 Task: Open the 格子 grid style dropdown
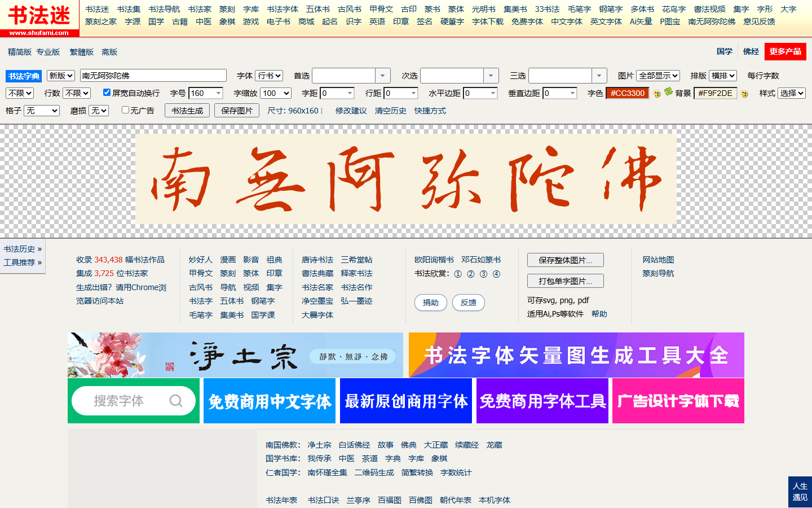(x=42, y=111)
